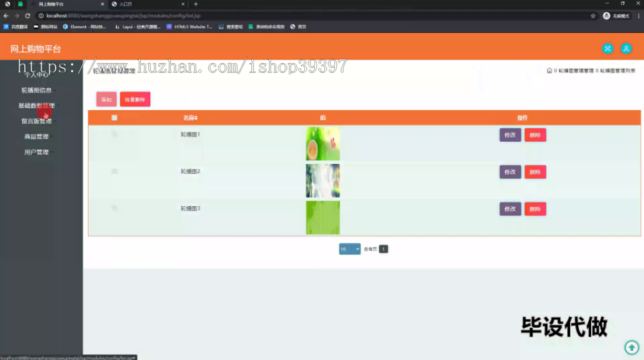The height and width of the screenshot is (360, 644).
Task: Open the browser three-dot menu
Action: click(x=639, y=16)
